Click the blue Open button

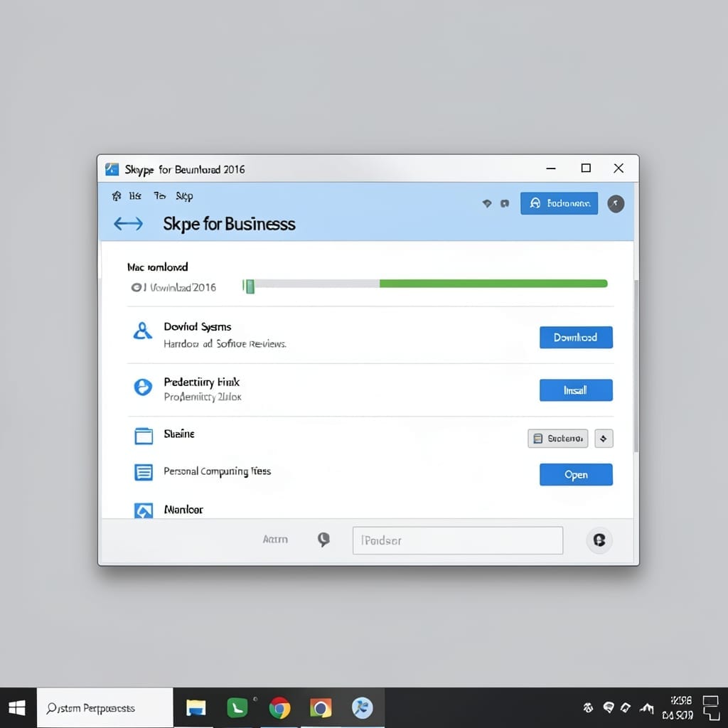coord(576,474)
